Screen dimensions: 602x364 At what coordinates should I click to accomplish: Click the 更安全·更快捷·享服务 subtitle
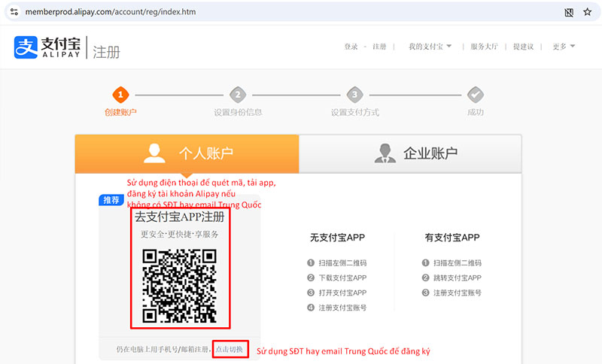(179, 235)
